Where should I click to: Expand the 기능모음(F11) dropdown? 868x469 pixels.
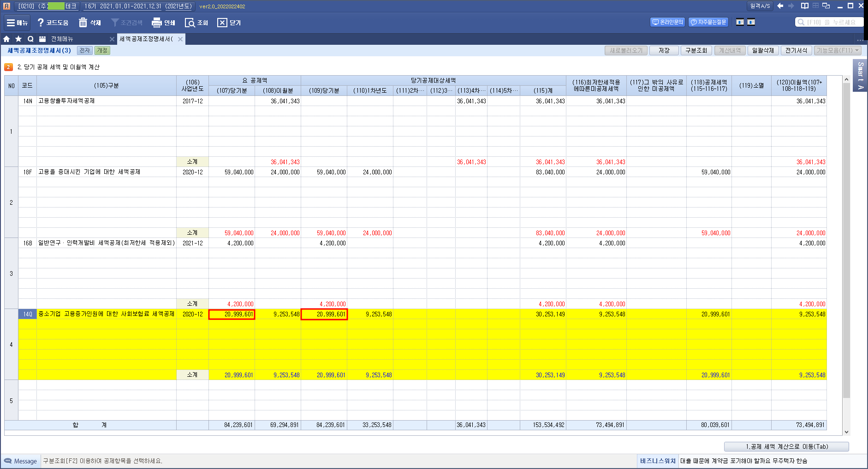coord(838,50)
